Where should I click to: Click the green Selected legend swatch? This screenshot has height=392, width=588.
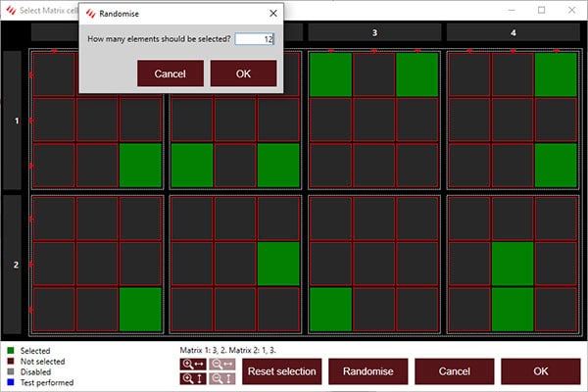pyautogui.click(x=9, y=350)
